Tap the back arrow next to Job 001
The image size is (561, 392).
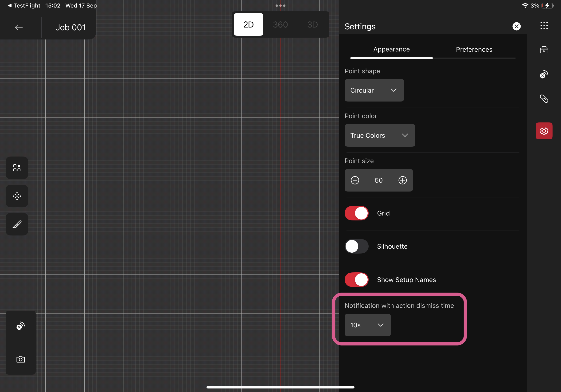pyautogui.click(x=19, y=27)
